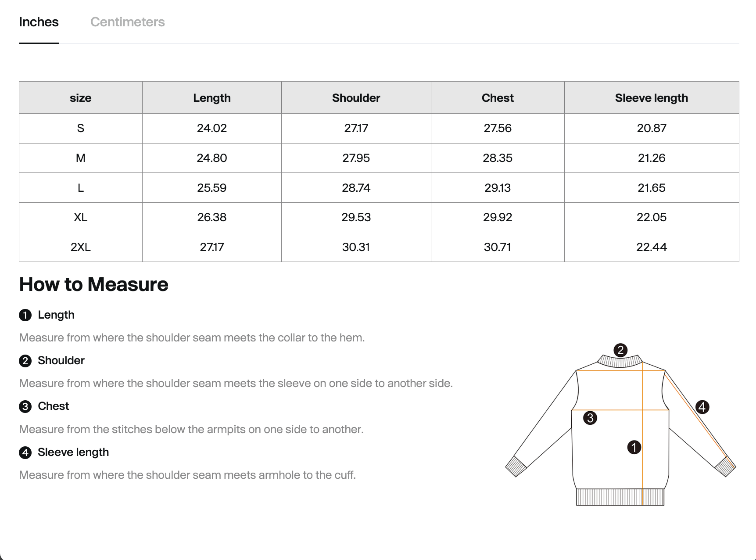Click the numbered "4" Sleeve length marker icon

[25, 452]
